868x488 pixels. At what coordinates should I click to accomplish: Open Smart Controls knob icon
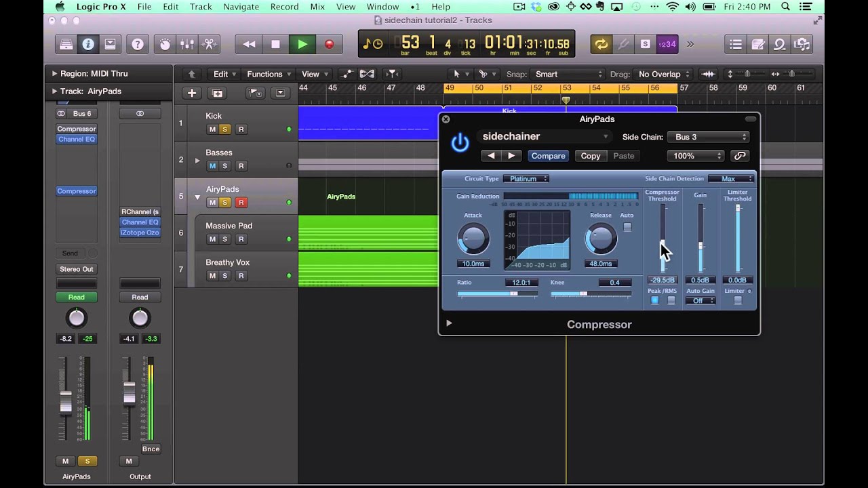pos(165,45)
